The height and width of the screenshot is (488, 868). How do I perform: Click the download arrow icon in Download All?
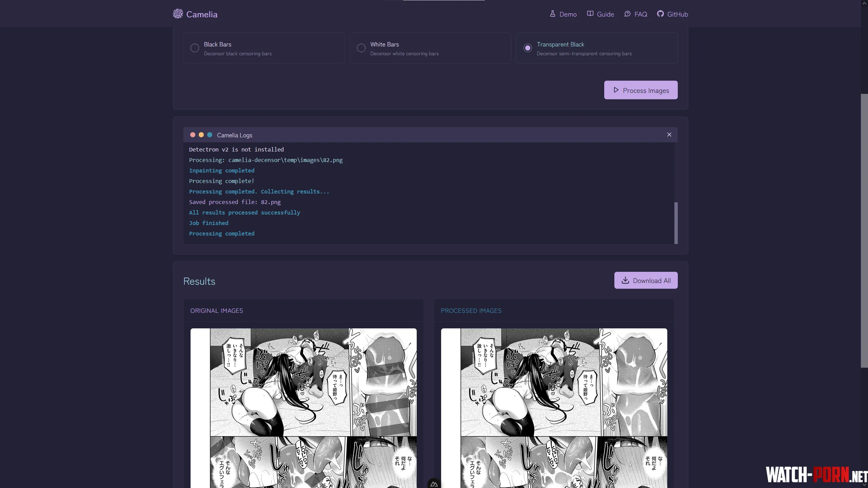[625, 280]
